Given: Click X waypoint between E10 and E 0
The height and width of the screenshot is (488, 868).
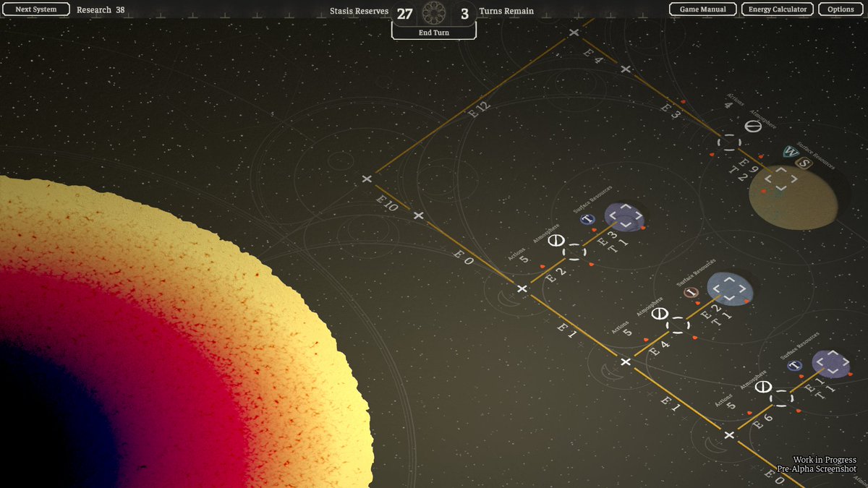Looking at the screenshot, I should click(417, 215).
